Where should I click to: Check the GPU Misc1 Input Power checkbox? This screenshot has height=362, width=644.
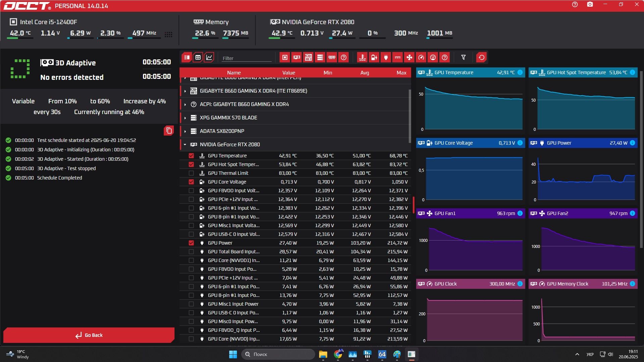coord(191,304)
